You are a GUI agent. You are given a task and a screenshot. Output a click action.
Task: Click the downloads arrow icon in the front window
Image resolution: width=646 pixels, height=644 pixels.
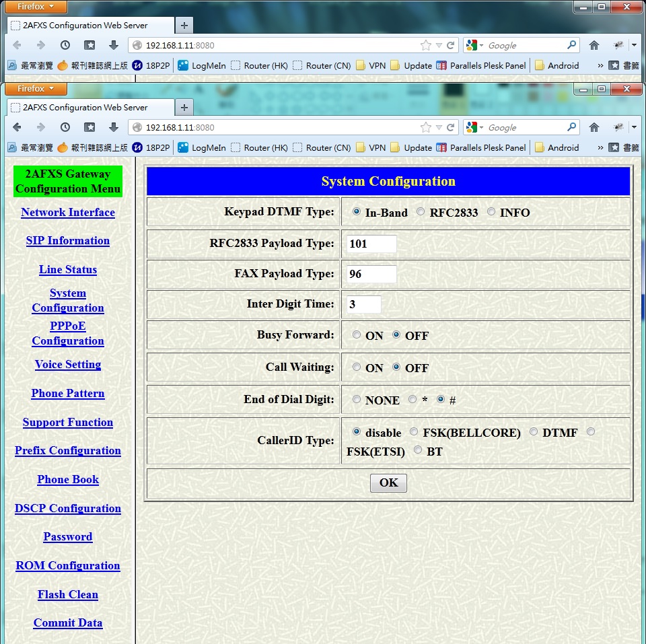tap(114, 127)
